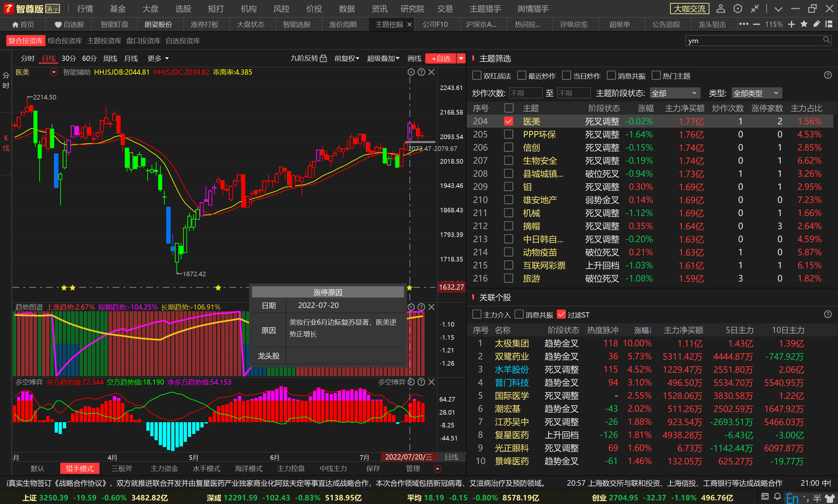The width and height of the screenshot is (838, 504).
Task: Click the plus zoom-in icon beside 115%
Action: [792, 25]
